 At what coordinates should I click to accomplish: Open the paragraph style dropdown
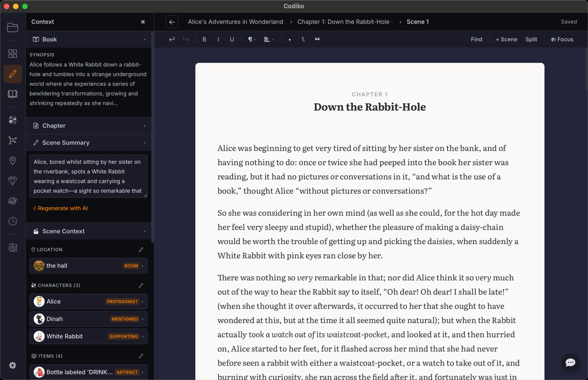252,39
